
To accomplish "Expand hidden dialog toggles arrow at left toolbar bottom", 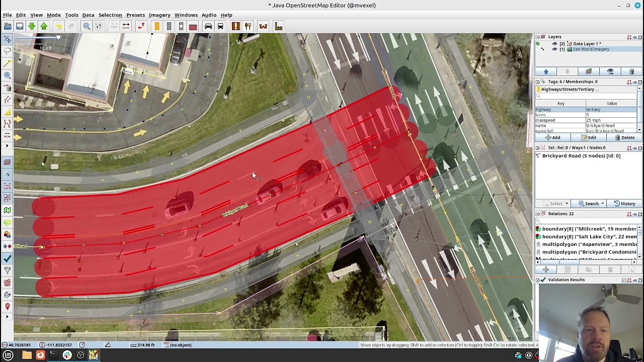I will pyautogui.click(x=8, y=317).
